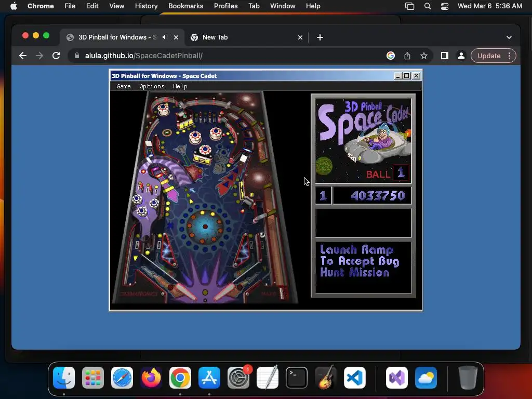Open the History menu in menu bar

coord(146,6)
